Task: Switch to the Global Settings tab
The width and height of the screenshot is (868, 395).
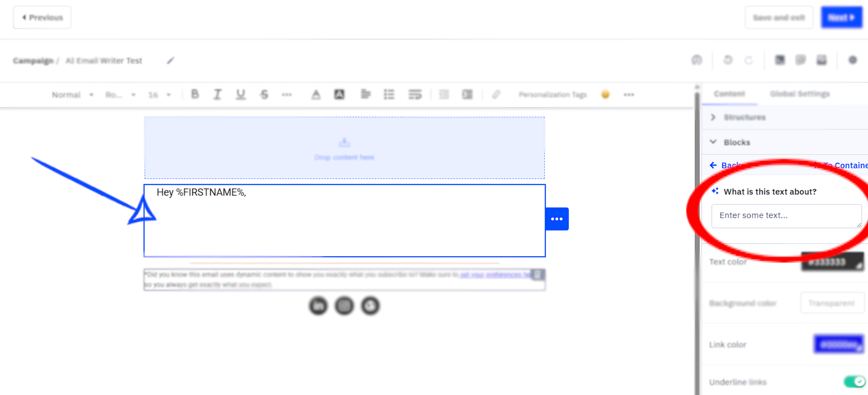Action: click(799, 94)
